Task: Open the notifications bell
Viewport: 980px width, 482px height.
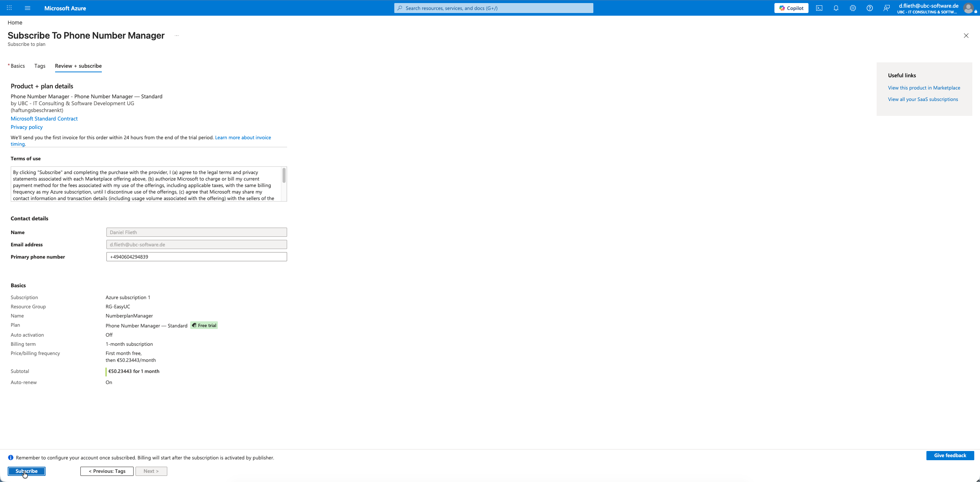Action: pos(836,8)
